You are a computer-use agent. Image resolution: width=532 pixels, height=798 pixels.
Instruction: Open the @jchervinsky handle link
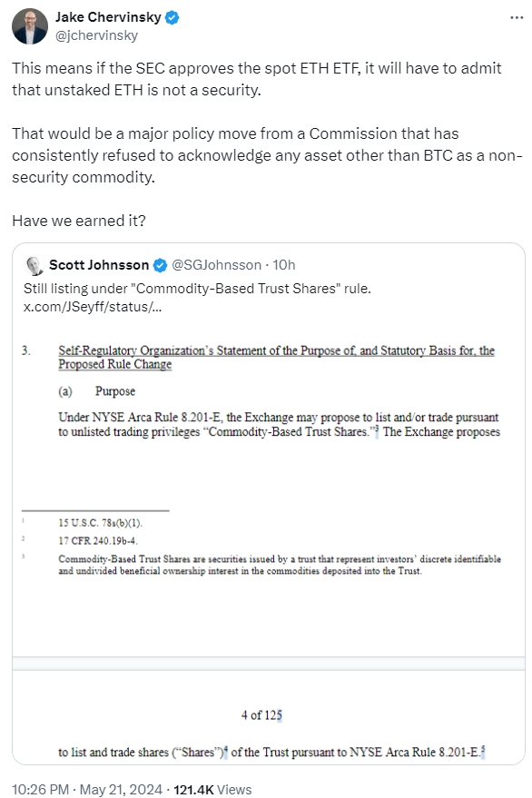[x=96, y=35]
